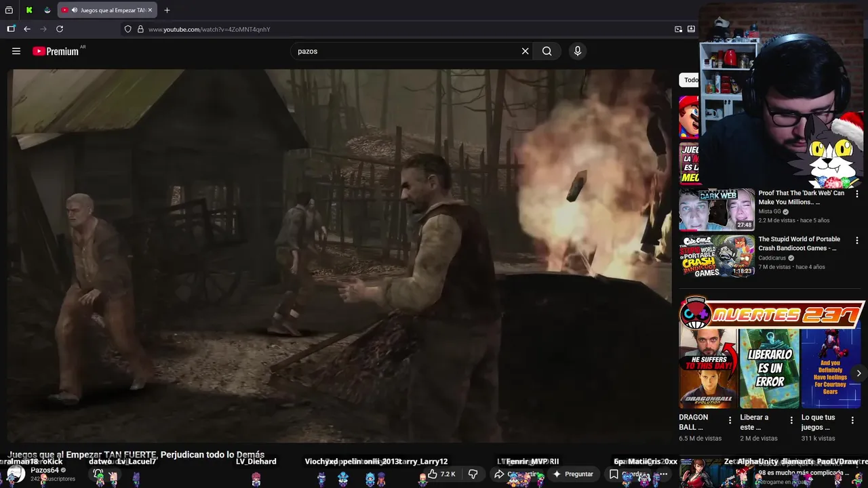Click the Resident Evil video player area

(339, 255)
